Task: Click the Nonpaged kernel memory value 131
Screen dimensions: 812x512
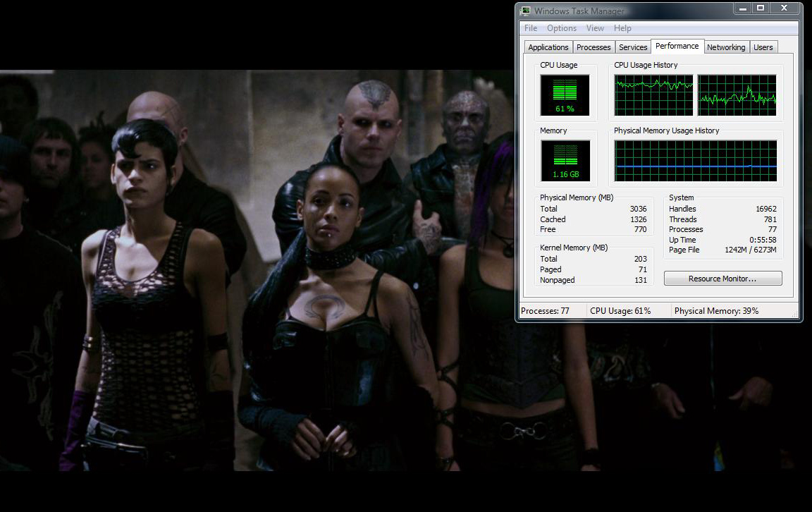Action: (641, 280)
